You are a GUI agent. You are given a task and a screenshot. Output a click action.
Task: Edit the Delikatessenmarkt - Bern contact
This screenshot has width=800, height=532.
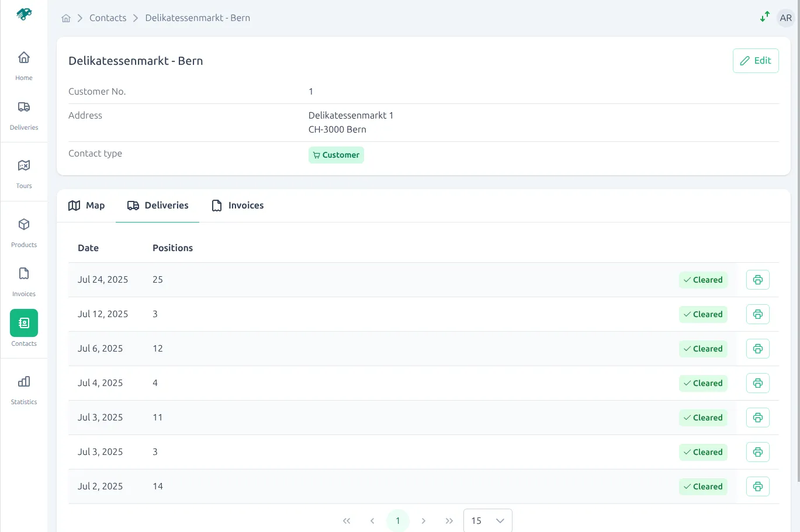click(755, 60)
